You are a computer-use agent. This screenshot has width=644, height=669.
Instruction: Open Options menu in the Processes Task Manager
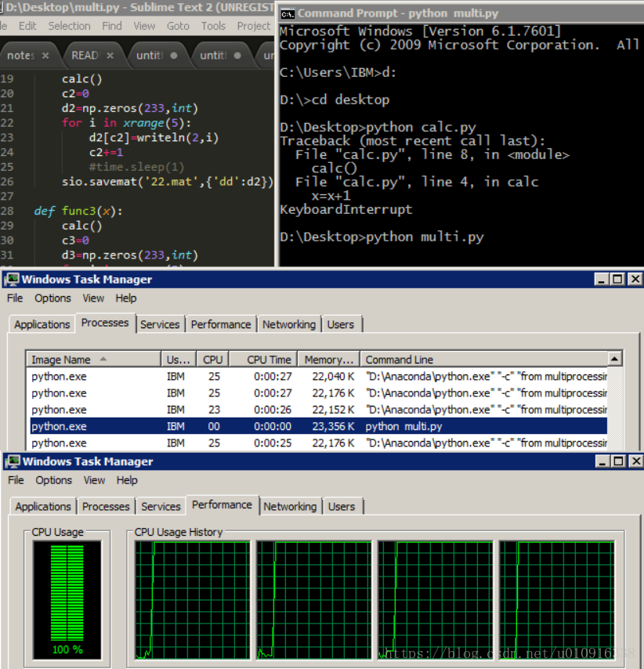point(52,298)
